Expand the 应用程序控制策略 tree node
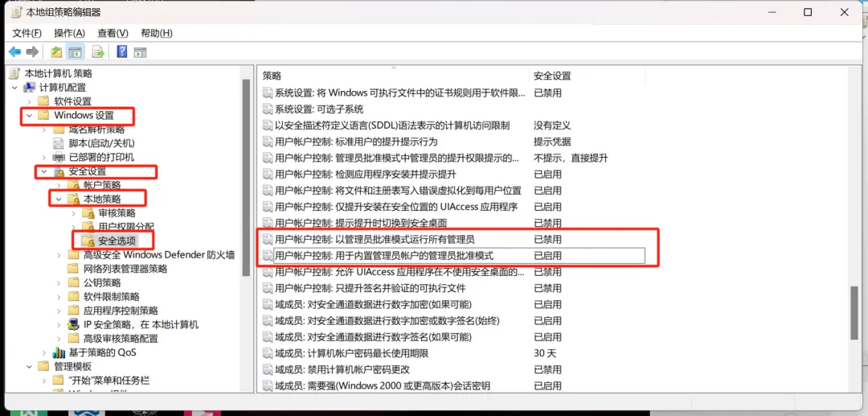This screenshot has height=416, width=868. (x=59, y=311)
